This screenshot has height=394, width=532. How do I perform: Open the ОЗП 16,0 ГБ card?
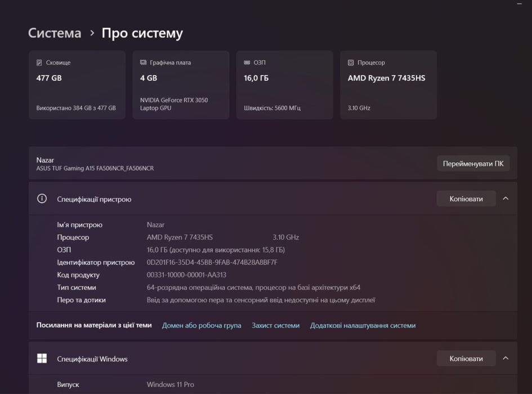pos(285,85)
